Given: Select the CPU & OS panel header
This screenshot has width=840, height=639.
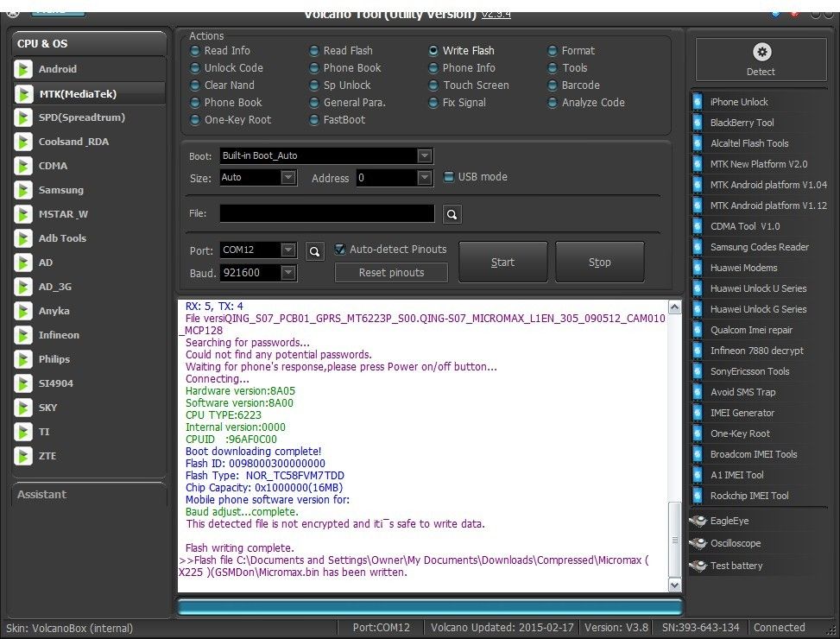Looking at the screenshot, I should pos(89,44).
